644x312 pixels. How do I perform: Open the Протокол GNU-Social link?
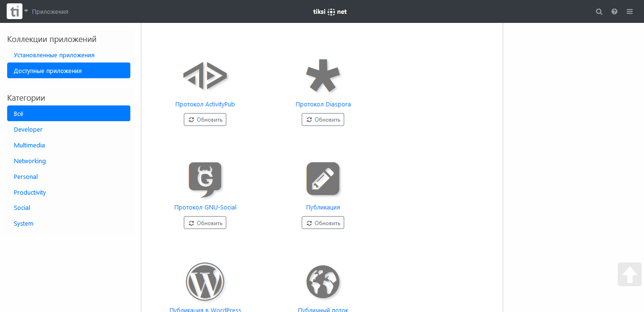(x=205, y=208)
